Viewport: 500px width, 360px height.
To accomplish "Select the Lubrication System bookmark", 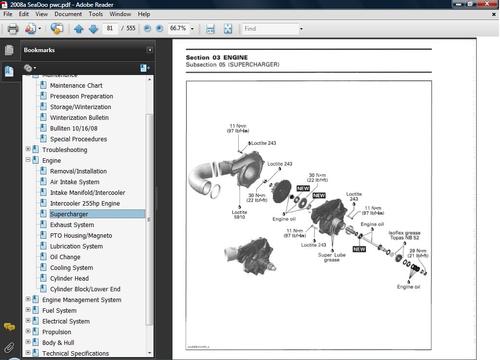I will [x=76, y=246].
